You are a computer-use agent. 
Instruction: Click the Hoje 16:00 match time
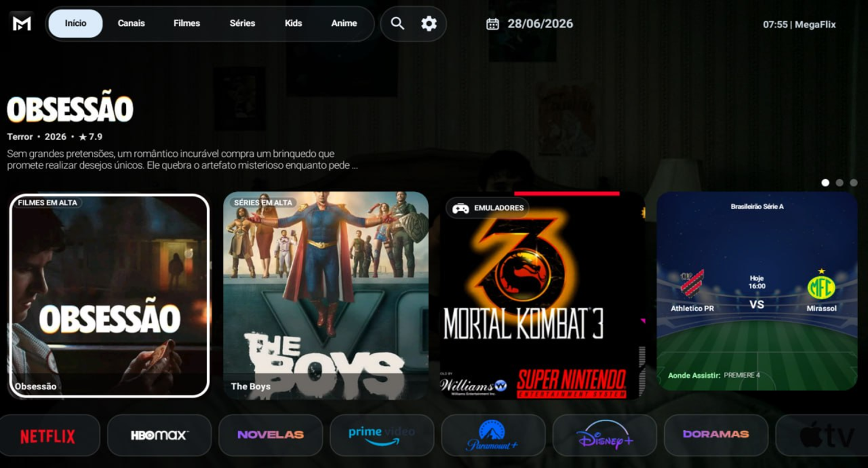(x=757, y=282)
